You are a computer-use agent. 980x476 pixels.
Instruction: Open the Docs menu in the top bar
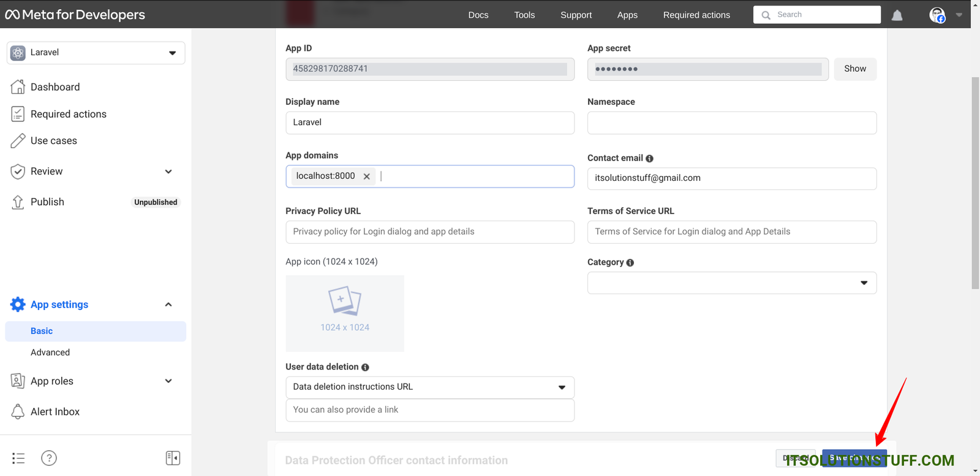pyautogui.click(x=478, y=15)
